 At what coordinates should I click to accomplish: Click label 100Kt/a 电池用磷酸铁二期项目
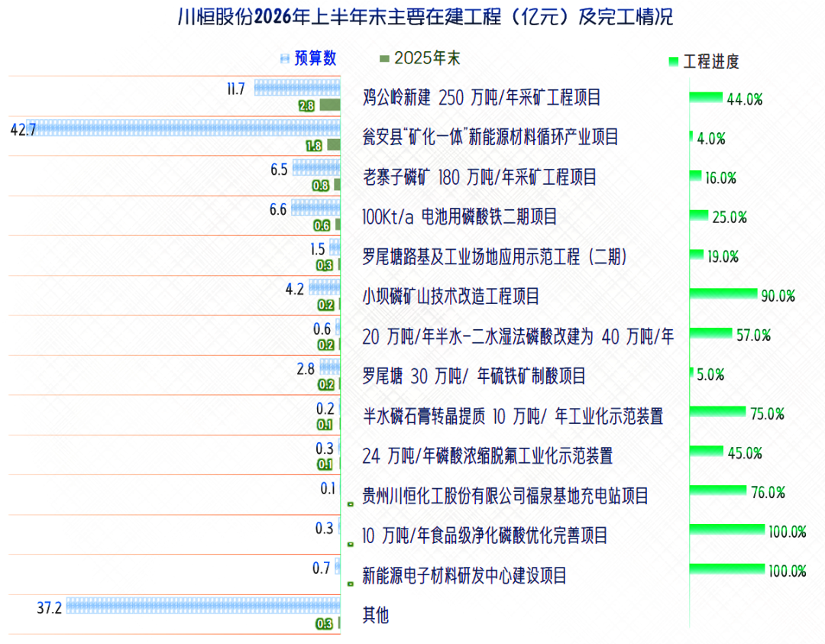pyautogui.click(x=459, y=217)
